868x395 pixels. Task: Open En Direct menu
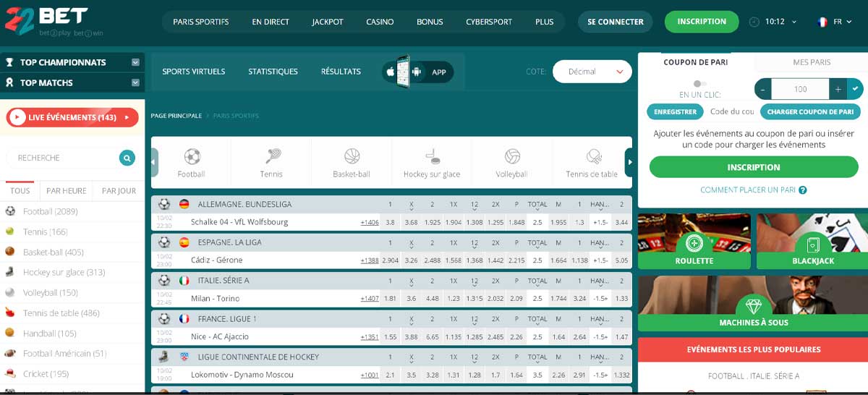pos(271,22)
